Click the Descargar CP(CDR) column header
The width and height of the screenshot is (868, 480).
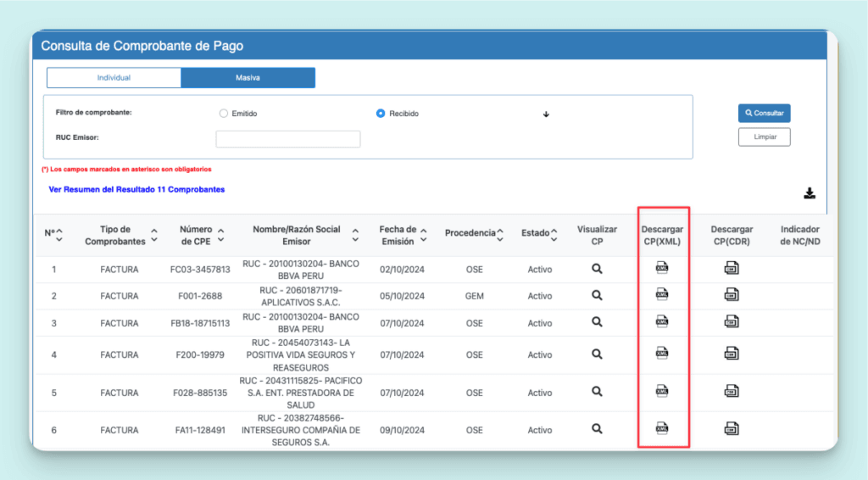732,235
